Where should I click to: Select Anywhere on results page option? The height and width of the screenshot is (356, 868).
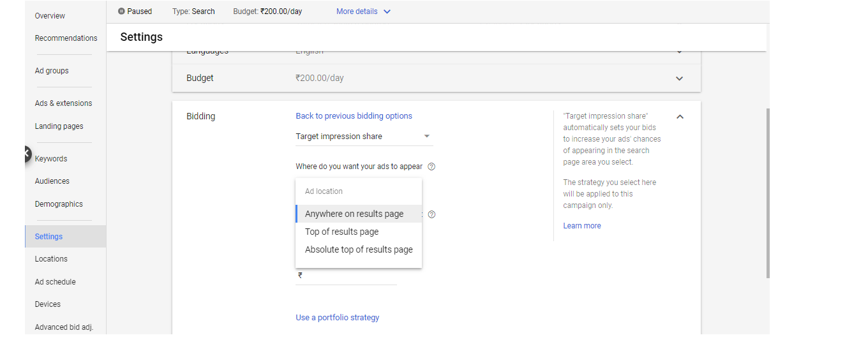coord(354,214)
